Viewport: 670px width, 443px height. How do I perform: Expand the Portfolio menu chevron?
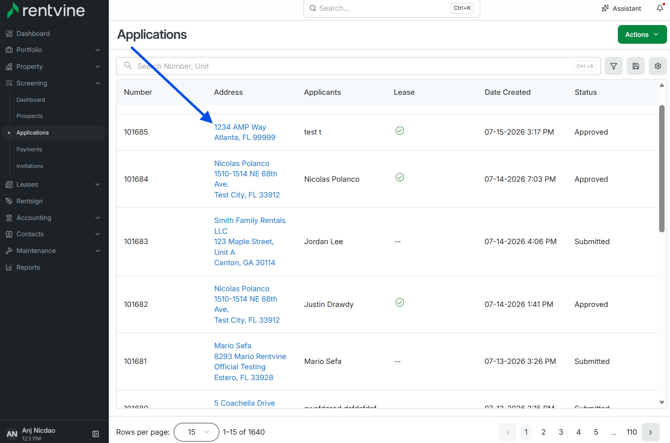(97, 50)
